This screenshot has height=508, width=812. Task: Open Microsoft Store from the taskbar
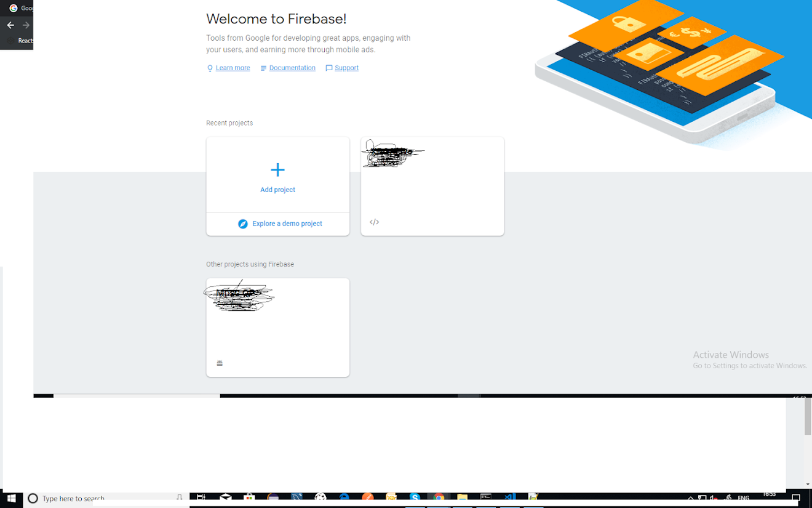coord(249,498)
